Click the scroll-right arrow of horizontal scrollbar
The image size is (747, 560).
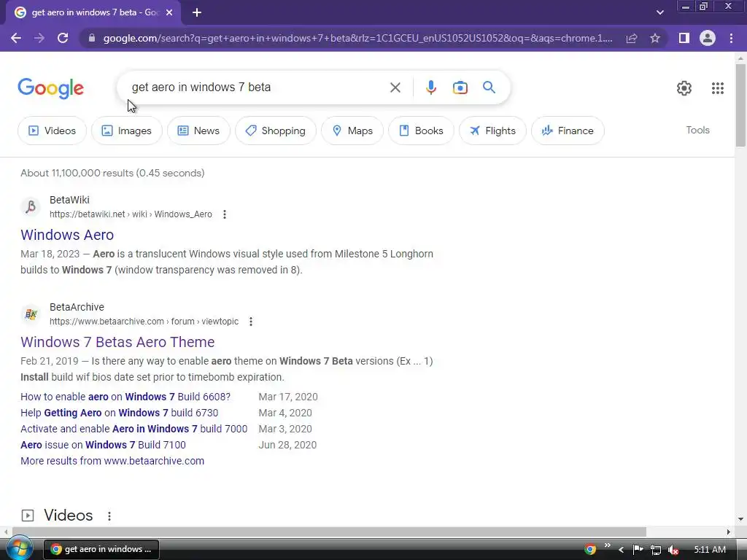[729, 532]
